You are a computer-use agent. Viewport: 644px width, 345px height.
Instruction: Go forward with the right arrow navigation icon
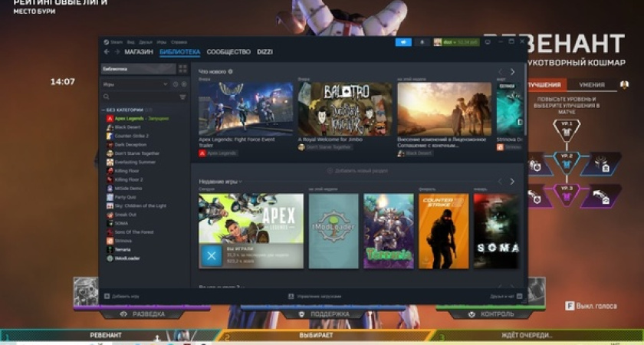117,52
